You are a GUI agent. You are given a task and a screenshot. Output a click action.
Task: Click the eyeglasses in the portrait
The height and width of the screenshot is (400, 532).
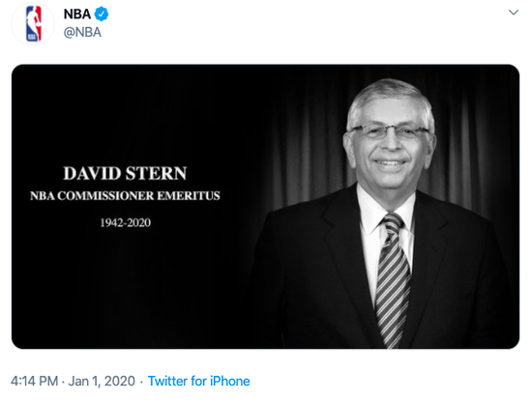pyautogui.click(x=390, y=131)
